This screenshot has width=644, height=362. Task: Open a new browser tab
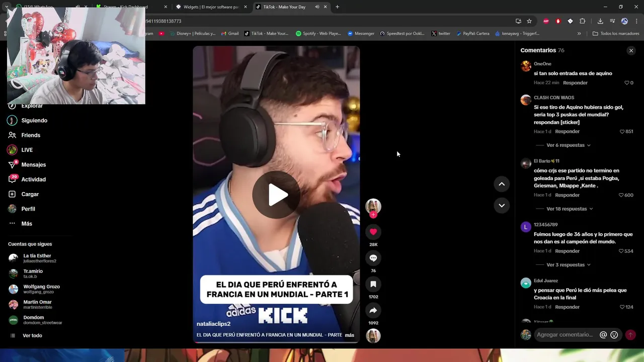point(337,7)
